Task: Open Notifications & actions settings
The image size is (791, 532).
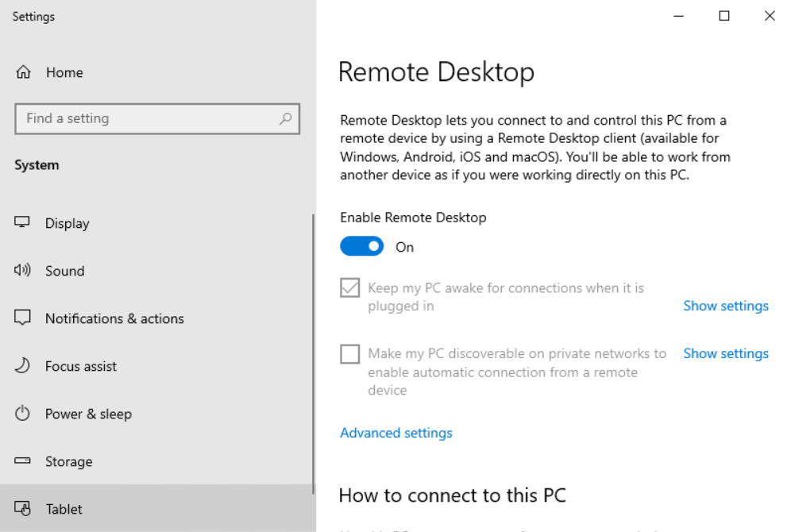Action: (x=156, y=318)
